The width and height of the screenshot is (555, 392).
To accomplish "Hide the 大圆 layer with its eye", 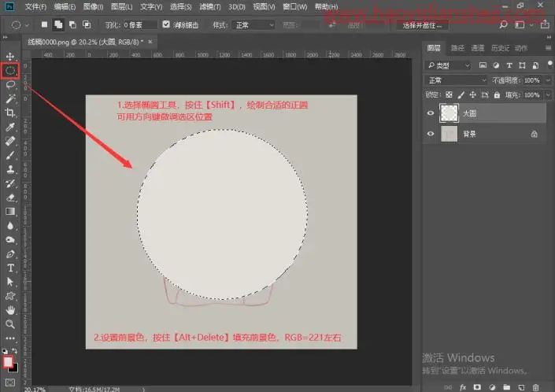I will tap(431, 113).
